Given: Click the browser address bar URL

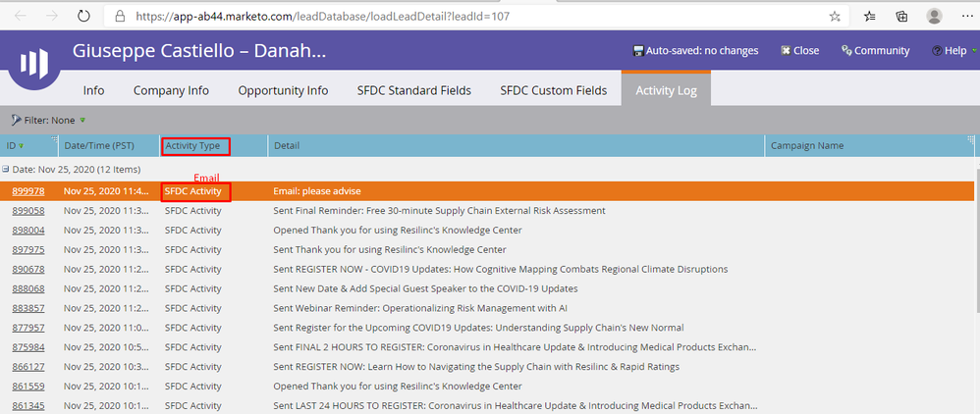Looking at the screenshot, I should click(x=324, y=17).
